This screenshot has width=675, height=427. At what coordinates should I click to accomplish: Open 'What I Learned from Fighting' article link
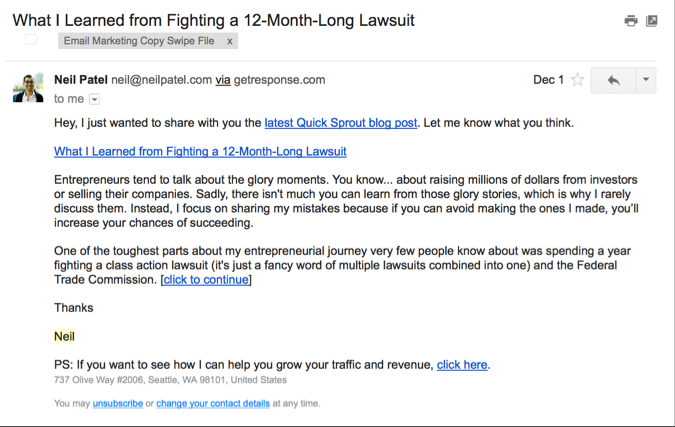pos(200,152)
